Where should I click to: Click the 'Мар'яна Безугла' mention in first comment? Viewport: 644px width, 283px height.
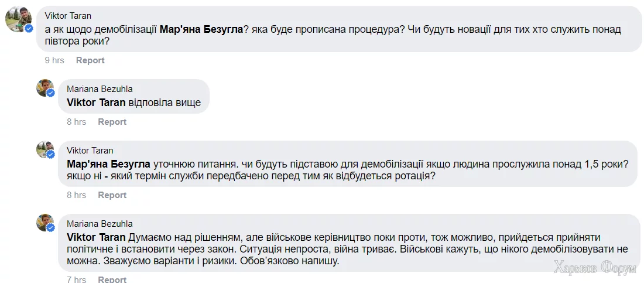(201, 29)
